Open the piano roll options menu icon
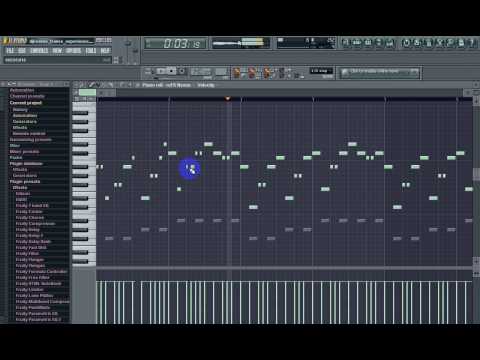Screen dimensions: 480x360 click(76, 85)
